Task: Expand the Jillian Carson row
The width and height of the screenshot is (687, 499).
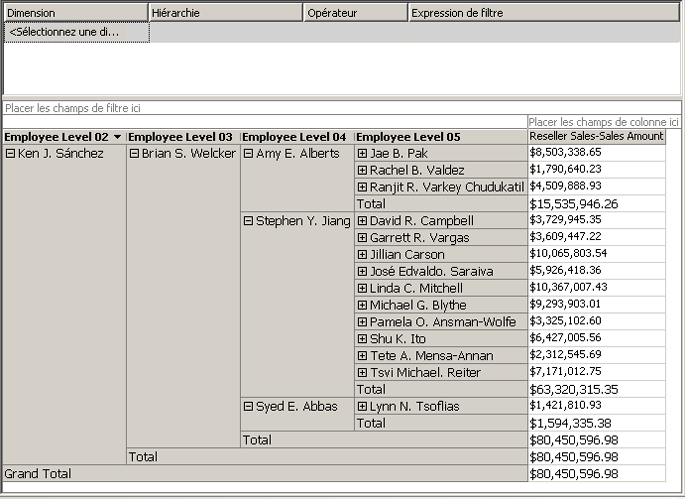Action: click(362, 255)
